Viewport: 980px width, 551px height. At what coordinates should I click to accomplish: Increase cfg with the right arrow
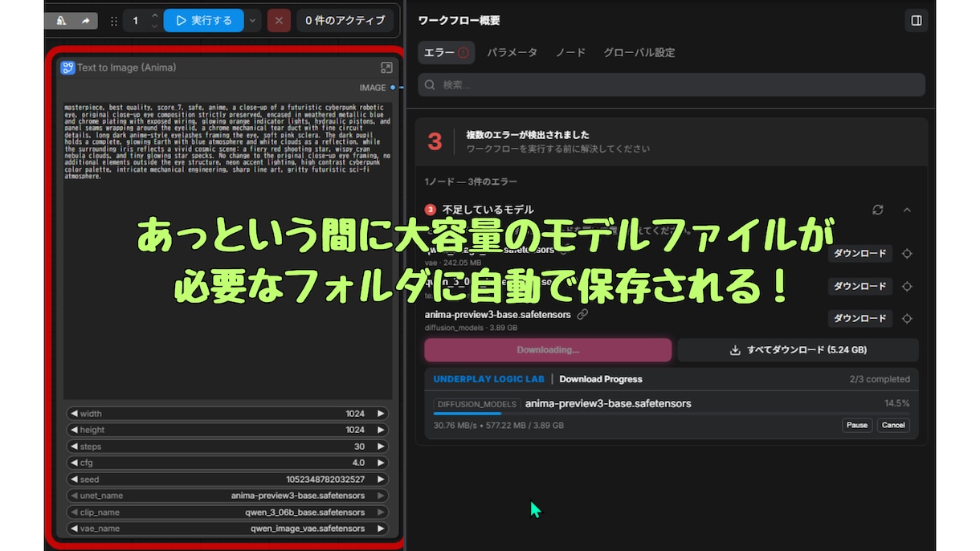tap(382, 463)
